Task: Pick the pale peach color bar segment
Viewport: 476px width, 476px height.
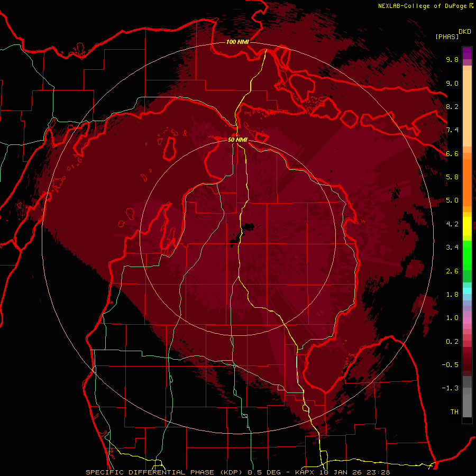Action: [x=467, y=108]
